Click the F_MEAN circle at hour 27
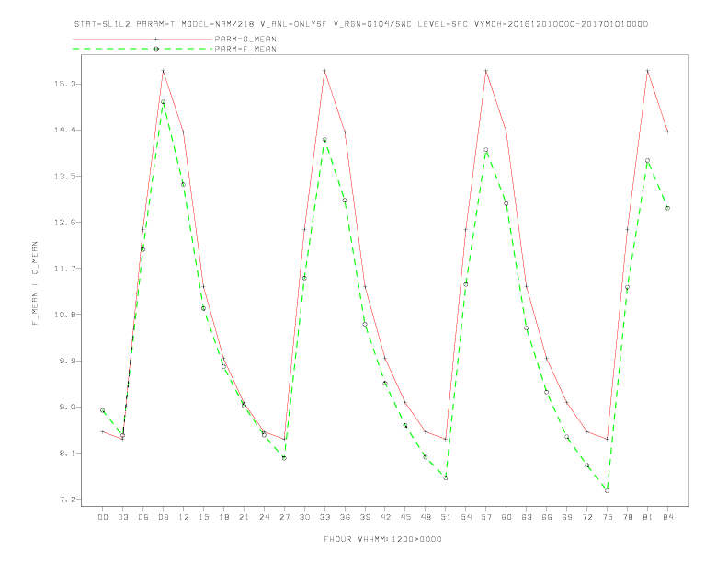Image resolution: width=728 pixels, height=563 pixels. click(284, 458)
